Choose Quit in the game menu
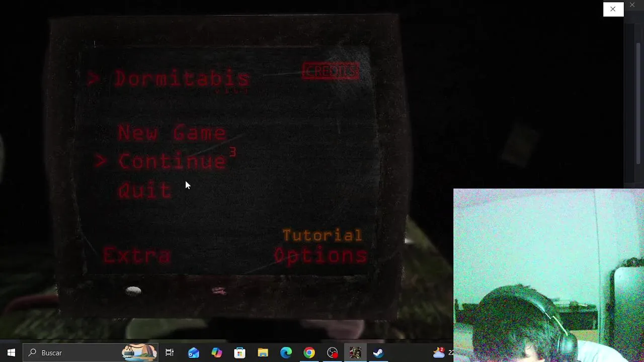The height and width of the screenshot is (362, 644). click(x=144, y=190)
